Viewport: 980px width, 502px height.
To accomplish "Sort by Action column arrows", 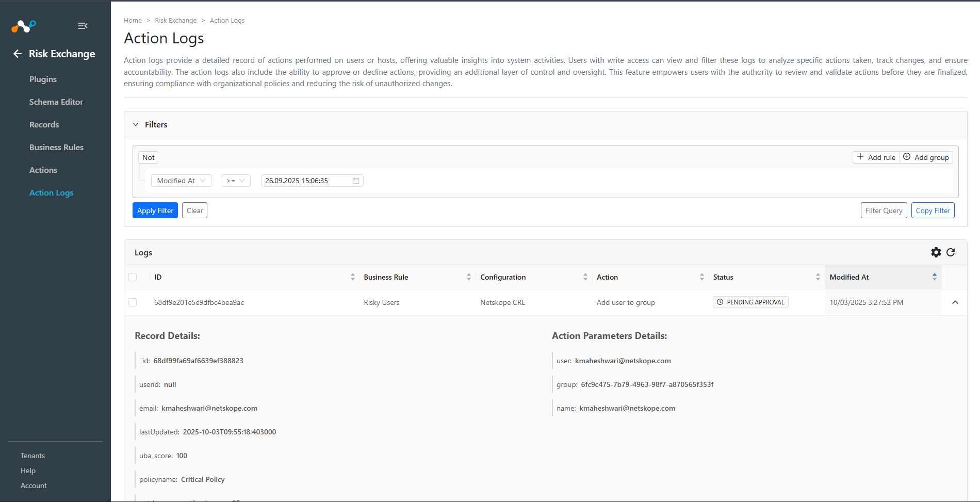I will [x=702, y=277].
